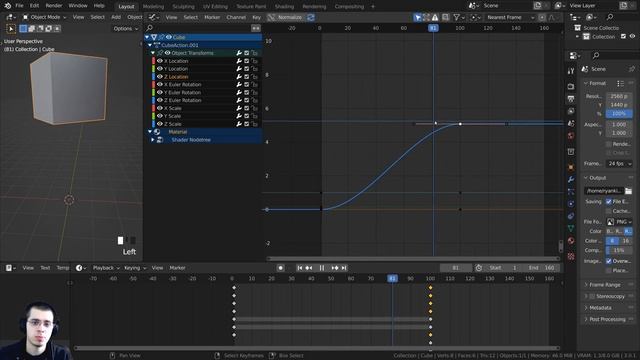Switch to the Modeling workspace tab

point(153,7)
